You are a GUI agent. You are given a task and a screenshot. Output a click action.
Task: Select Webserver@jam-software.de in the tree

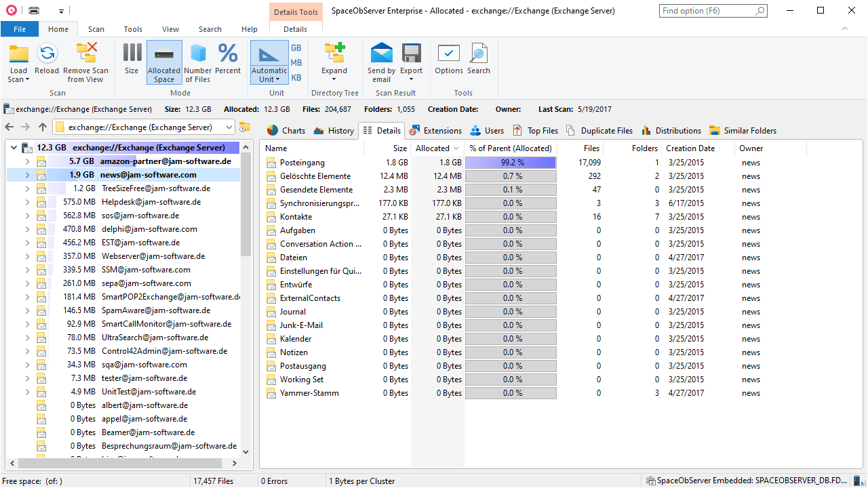coord(153,256)
